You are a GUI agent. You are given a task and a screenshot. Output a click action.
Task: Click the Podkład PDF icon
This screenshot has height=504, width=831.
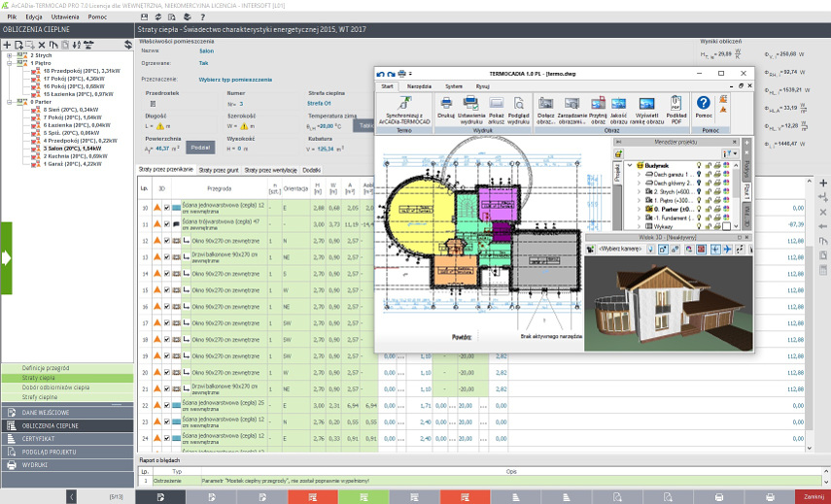coord(675,103)
